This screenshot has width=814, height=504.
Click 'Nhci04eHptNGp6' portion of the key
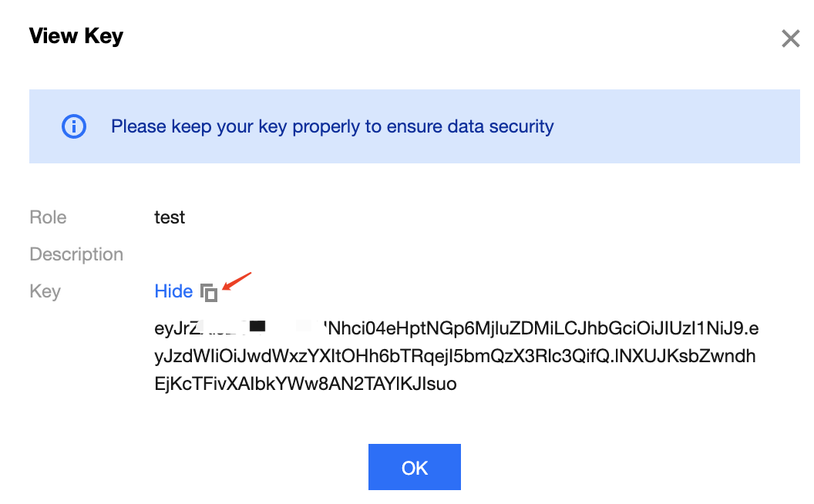(x=385, y=329)
